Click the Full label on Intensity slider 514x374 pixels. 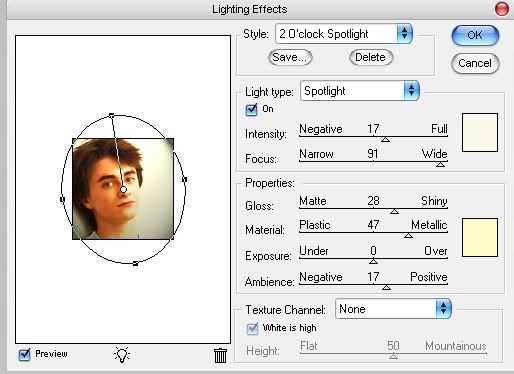coord(439,129)
